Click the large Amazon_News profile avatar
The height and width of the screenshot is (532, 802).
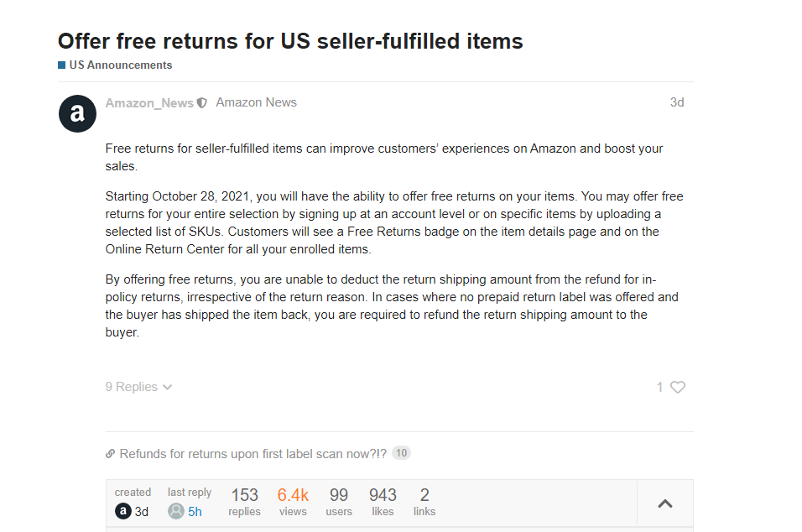77,113
